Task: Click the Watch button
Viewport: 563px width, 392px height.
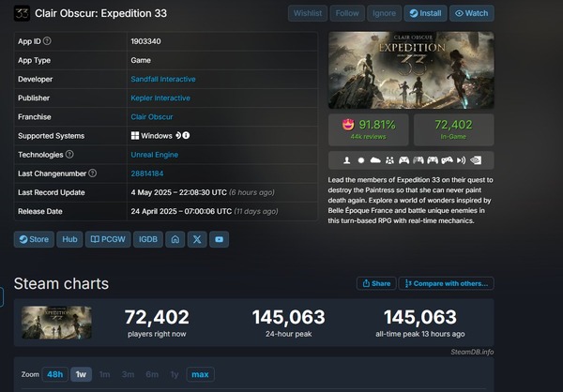Action: (x=472, y=13)
